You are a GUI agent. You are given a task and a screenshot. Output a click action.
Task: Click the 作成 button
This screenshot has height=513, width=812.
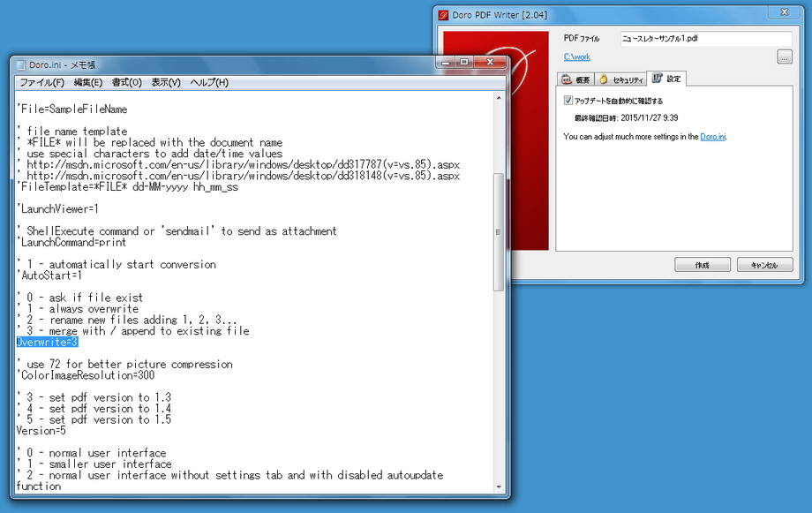(703, 265)
